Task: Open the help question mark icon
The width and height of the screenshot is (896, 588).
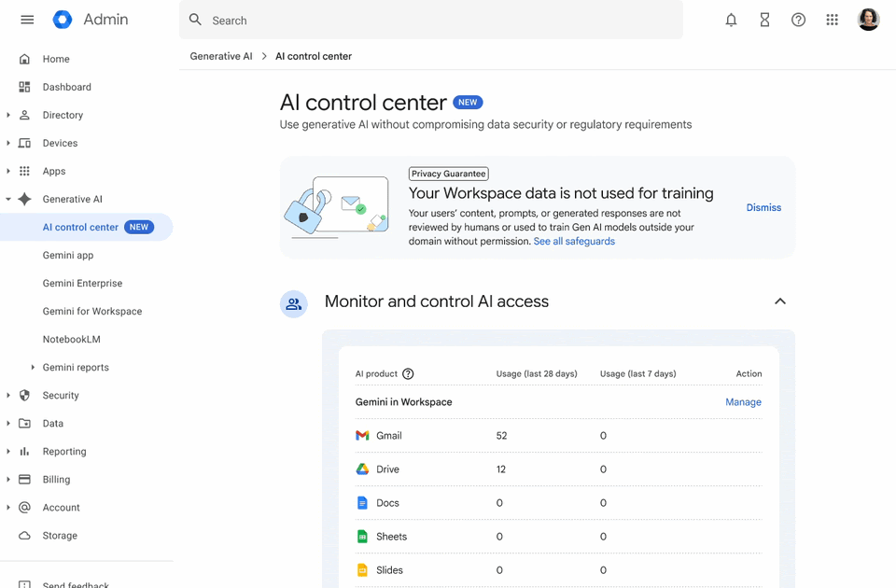Action: [x=798, y=20]
